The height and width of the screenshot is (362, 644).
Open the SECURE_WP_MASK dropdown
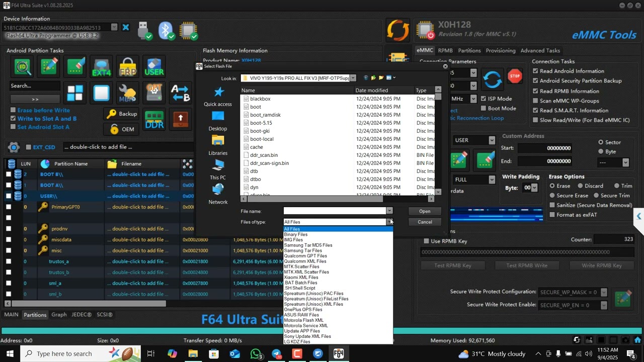point(604,292)
